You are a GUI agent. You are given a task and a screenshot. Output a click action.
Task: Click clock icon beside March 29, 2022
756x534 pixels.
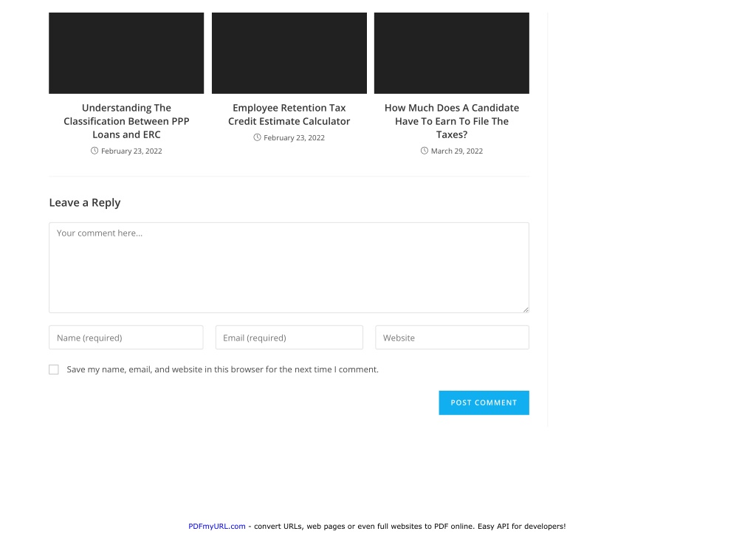[425, 151]
